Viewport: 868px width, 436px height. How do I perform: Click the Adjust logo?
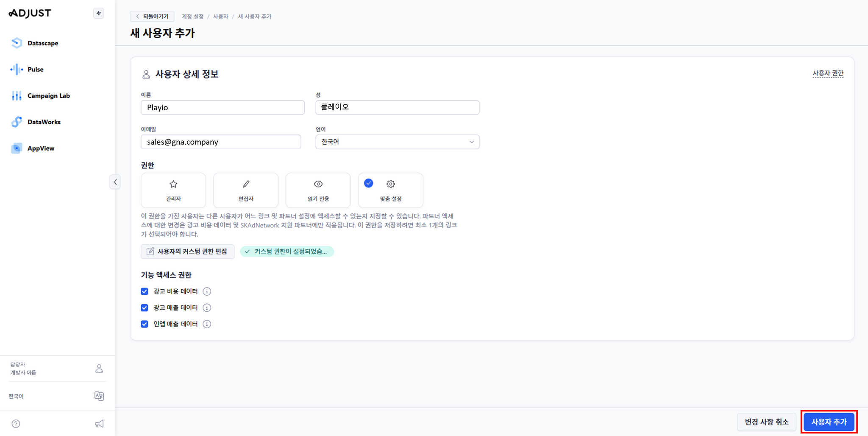[30, 13]
